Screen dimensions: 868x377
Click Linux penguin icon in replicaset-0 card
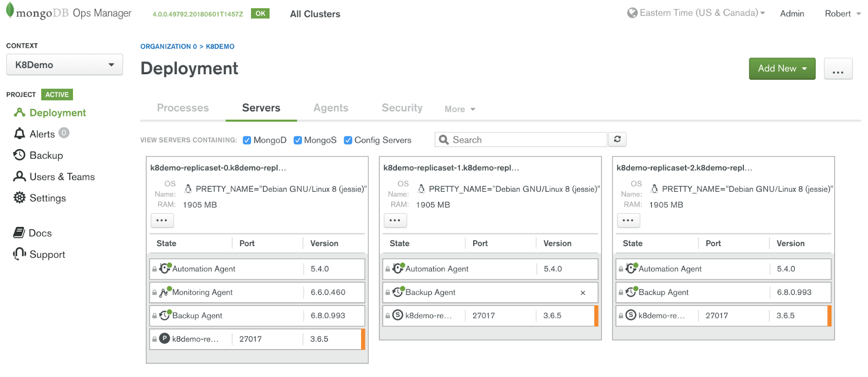[x=188, y=189]
